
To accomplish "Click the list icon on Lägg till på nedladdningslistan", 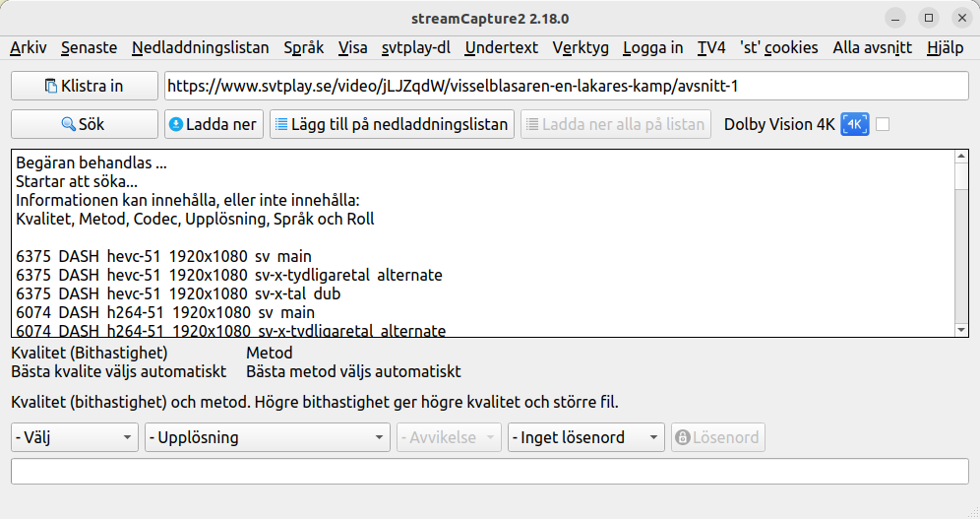I will (x=281, y=124).
